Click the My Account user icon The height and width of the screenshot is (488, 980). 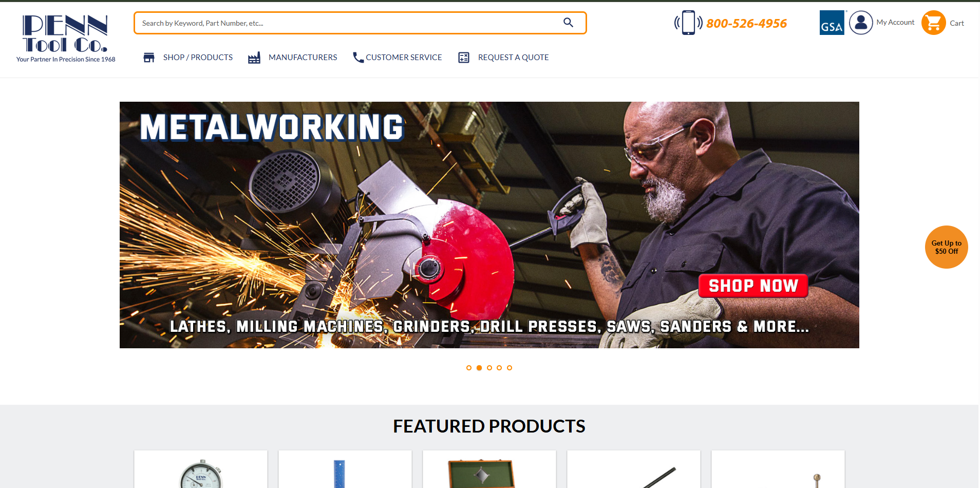click(861, 23)
